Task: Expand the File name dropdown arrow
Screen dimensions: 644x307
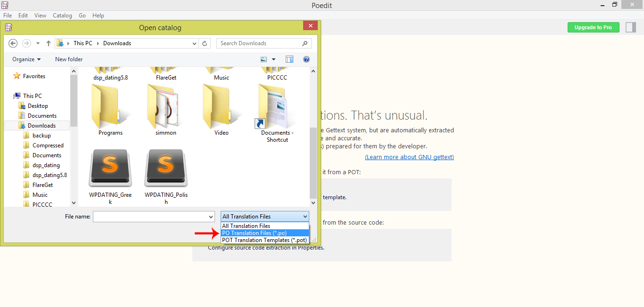Action: (211, 217)
